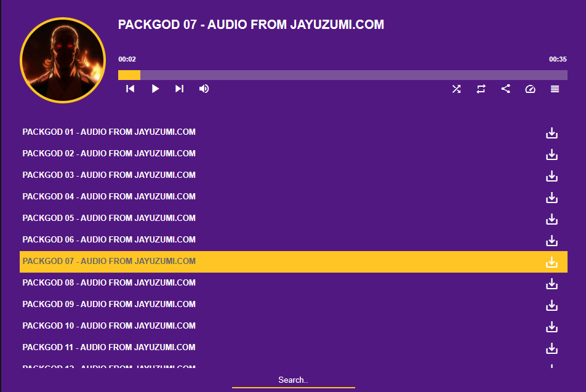Viewport: 586px width, 392px height.
Task: Mute the volume with speaker icon
Action: 204,89
